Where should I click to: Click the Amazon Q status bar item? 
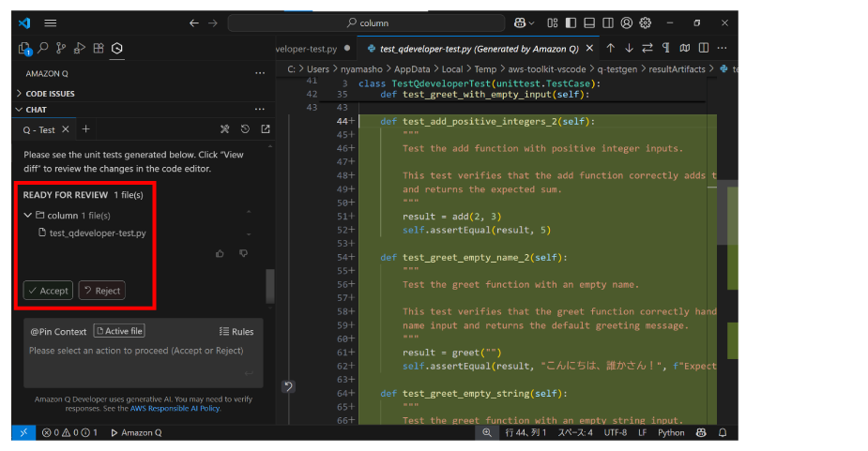[136, 433]
